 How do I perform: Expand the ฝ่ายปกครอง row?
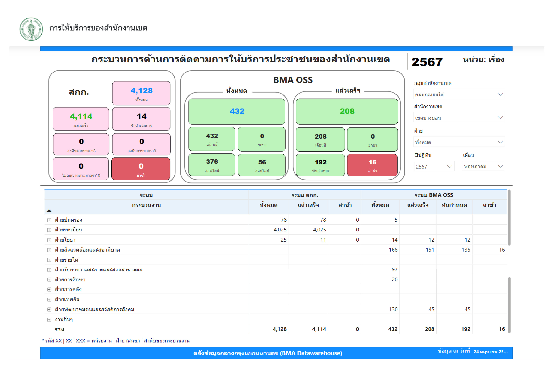49,220
